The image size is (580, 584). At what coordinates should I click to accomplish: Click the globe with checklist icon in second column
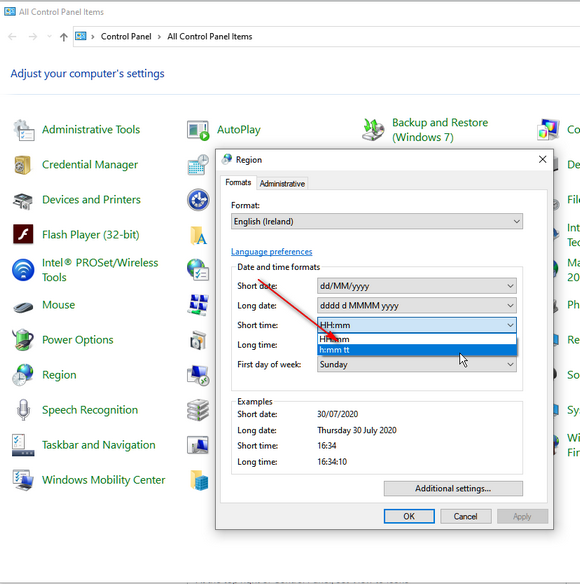tap(198, 270)
